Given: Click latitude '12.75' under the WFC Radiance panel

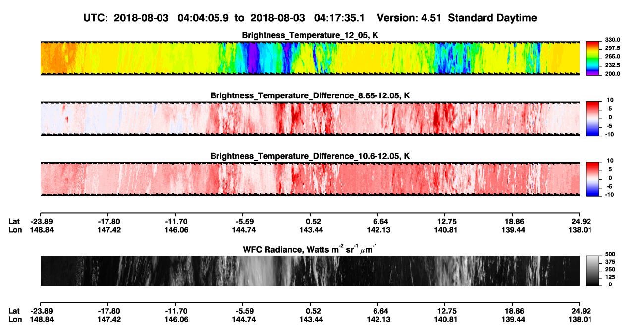Looking at the screenshot, I should 445,311.
